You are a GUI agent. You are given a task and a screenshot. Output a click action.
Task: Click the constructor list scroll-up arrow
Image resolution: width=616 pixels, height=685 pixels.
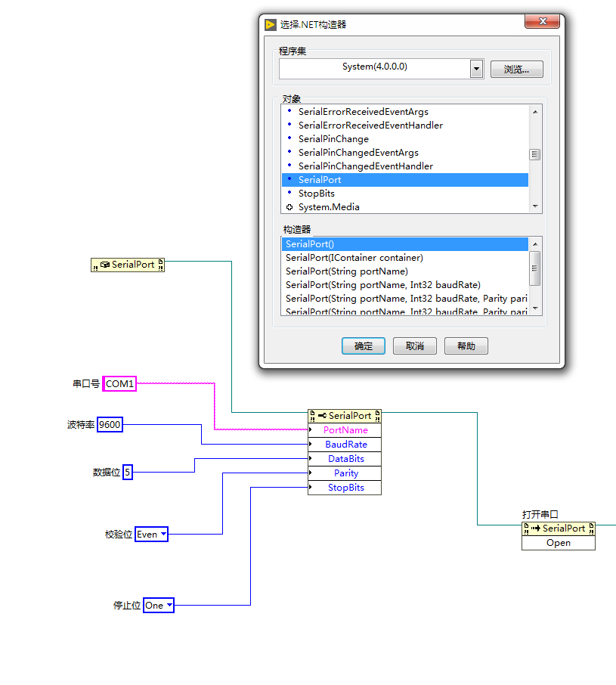[535, 244]
